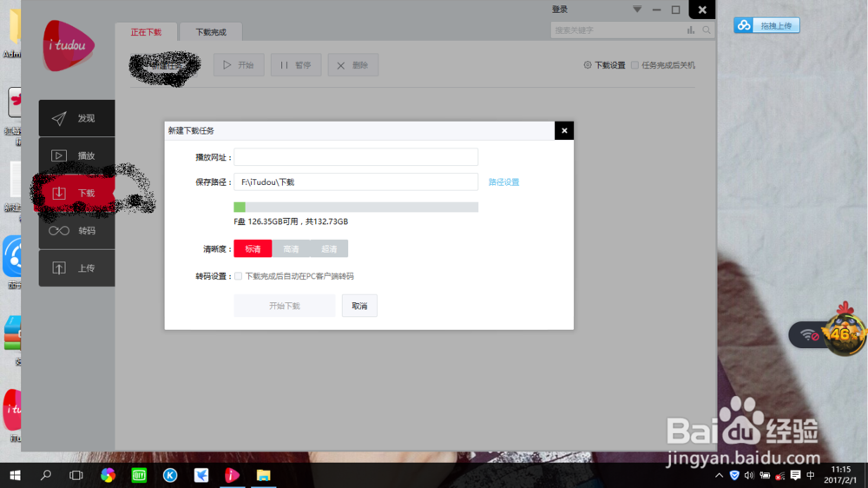Click the 保存路径 path field
Image resolution: width=868 pixels, height=488 pixels.
(x=356, y=181)
